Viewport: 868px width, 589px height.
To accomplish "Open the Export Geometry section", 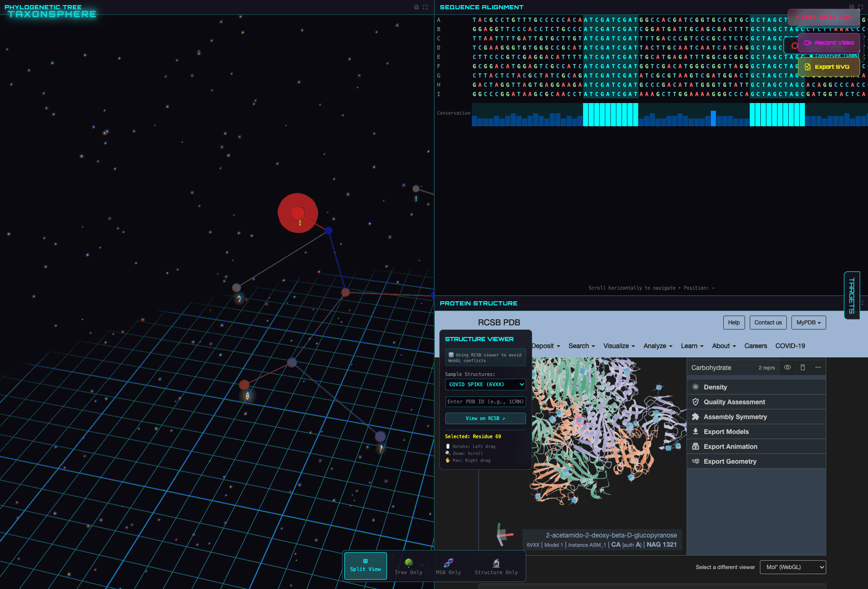I will pos(756,461).
